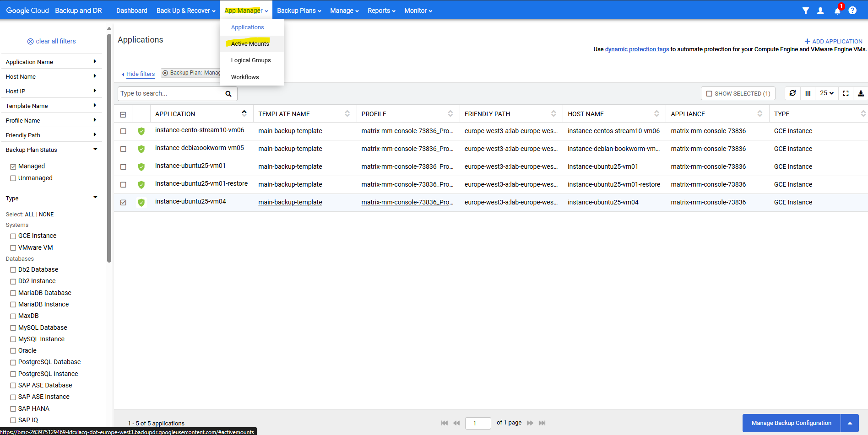Click clear all filters

pyautogui.click(x=51, y=41)
